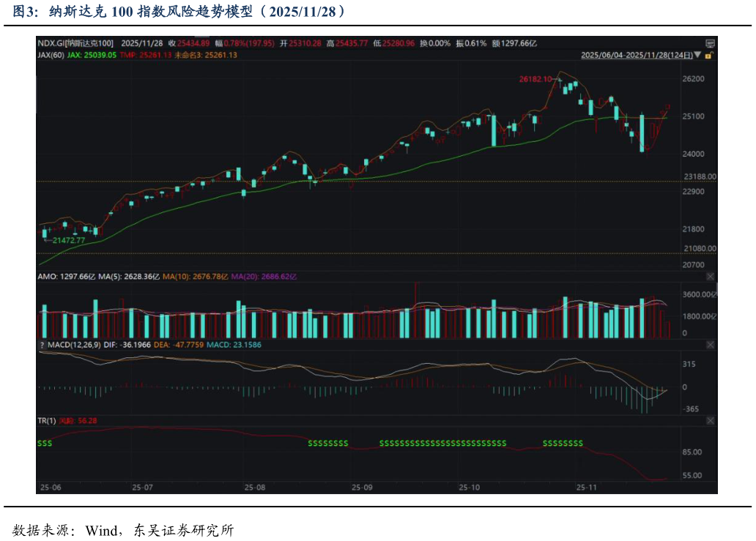Click the 25-11 date on time axis
This screenshot has height=541, width=756.
tap(586, 487)
